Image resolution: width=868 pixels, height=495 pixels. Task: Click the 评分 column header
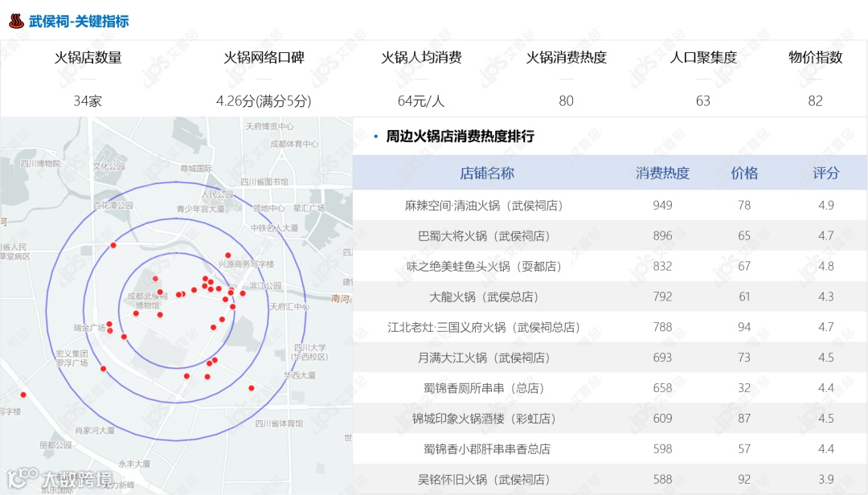[826, 174]
